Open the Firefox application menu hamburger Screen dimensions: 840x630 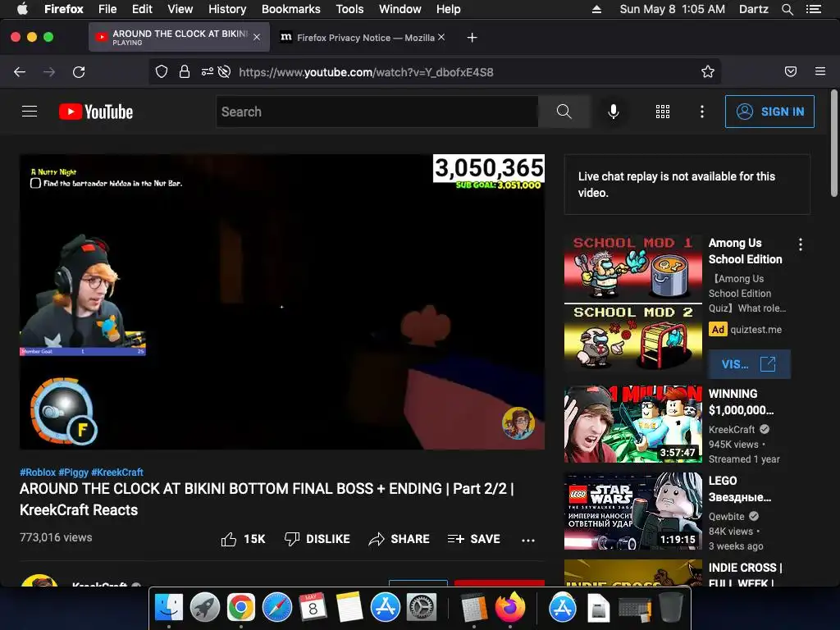pos(820,71)
